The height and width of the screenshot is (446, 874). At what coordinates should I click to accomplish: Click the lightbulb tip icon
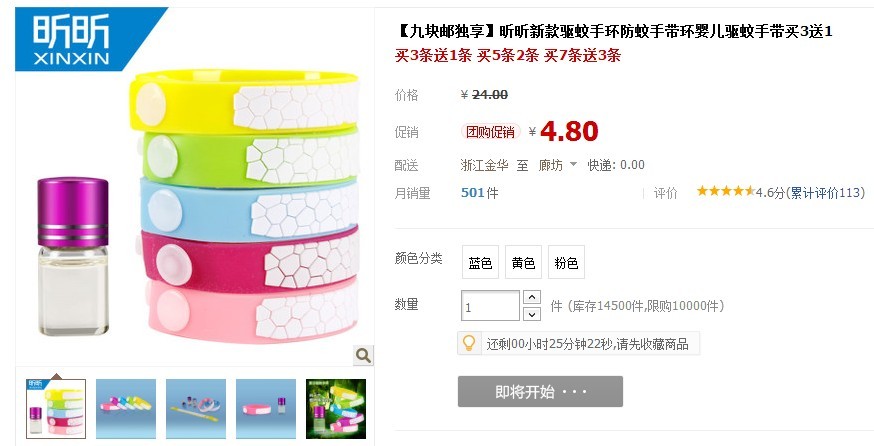click(469, 343)
